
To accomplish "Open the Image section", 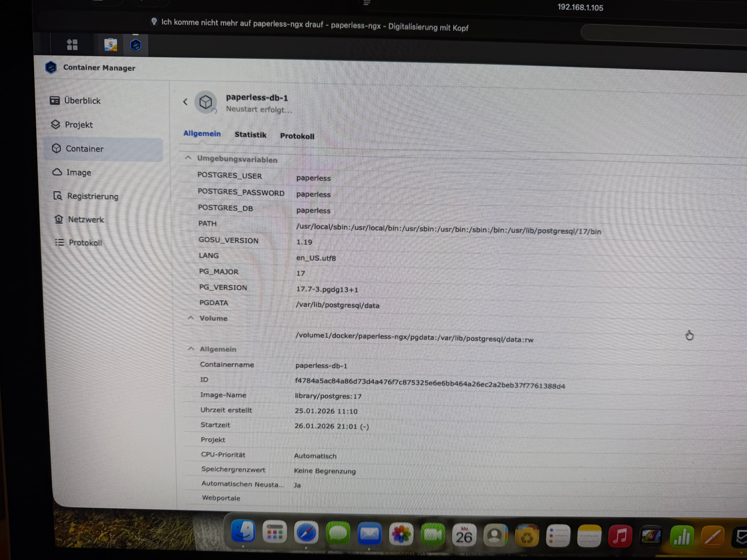I will pyautogui.click(x=78, y=172).
